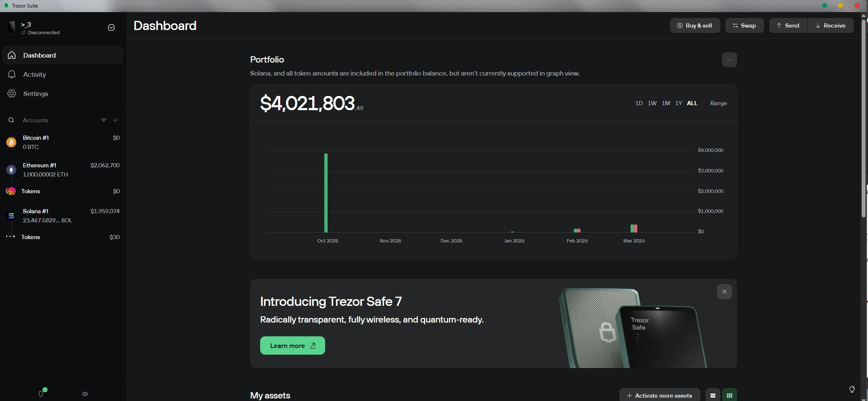This screenshot has height=401, width=868.
Task: Click the Mar 2026 graph bars
Action: 634,228
